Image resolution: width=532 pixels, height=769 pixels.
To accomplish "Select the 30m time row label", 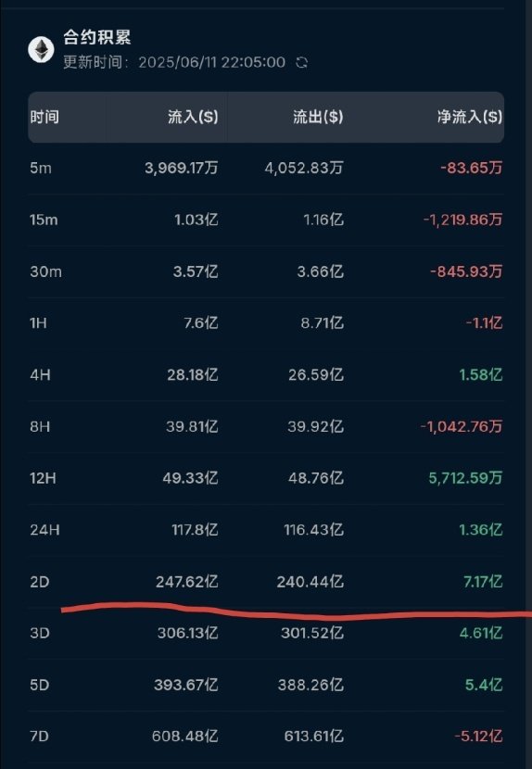I will (x=45, y=271).
